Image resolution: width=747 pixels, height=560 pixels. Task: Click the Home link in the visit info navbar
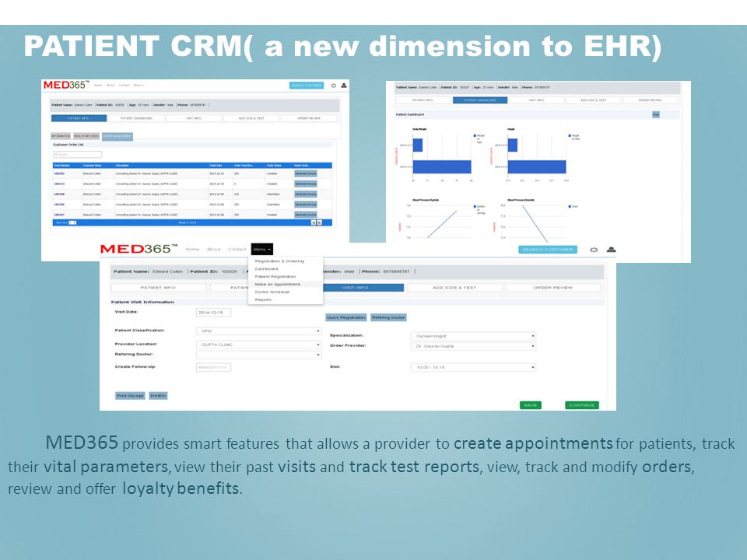point(192,249)
